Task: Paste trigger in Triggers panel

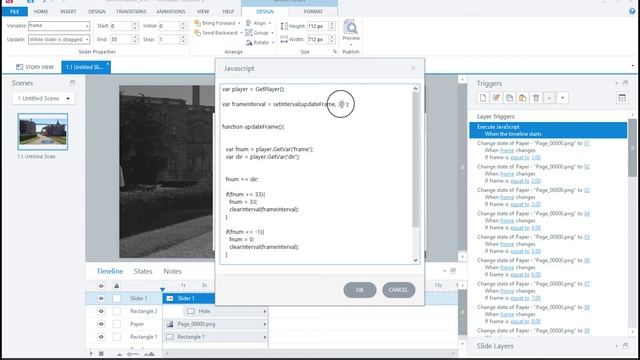Action: click(523, 98)
